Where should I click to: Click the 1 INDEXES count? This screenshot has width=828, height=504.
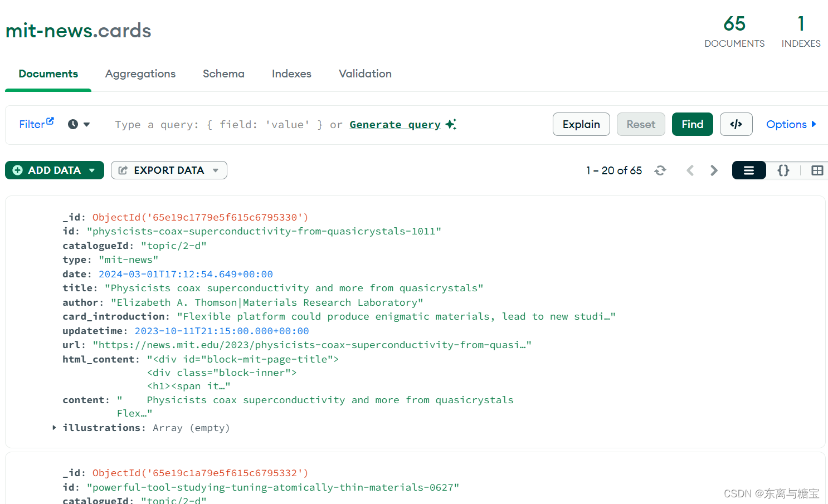[801, 31]
